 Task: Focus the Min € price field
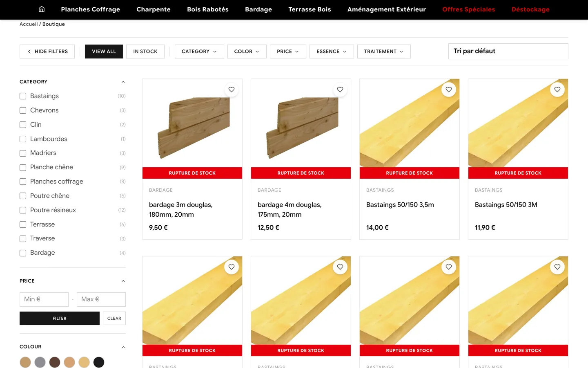[x=44, y=299]
